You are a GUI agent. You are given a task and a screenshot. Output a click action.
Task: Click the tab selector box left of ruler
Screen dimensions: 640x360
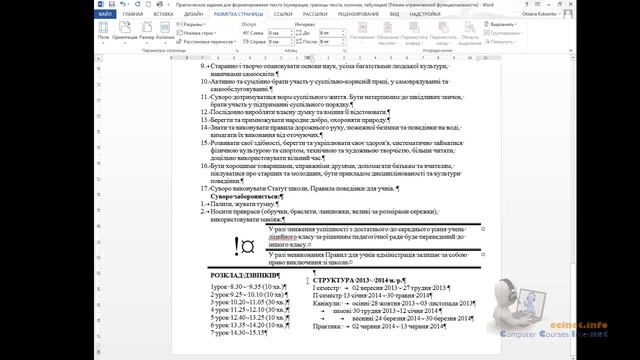[x=98, y=58]
